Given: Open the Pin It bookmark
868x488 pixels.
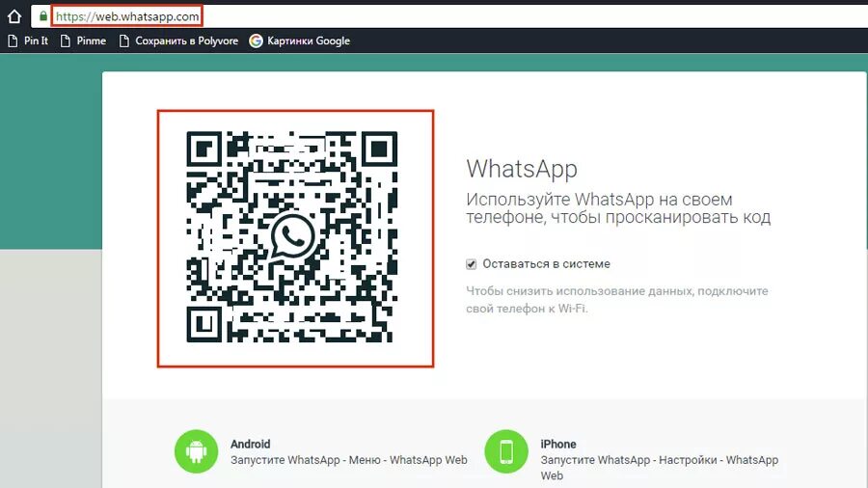Looking at the screenshot, I should pyautogui.click(x=28, y=41).
